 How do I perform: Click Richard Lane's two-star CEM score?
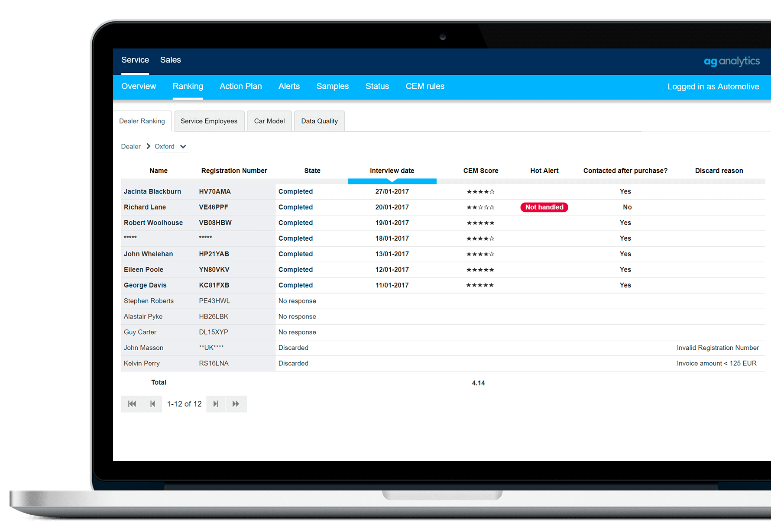[480, 207]
